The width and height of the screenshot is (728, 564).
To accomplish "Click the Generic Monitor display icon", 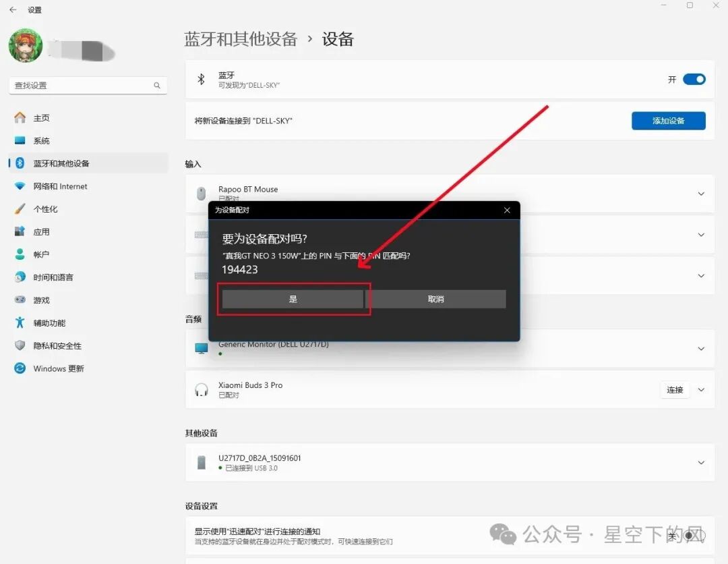I will click(202, 348).
